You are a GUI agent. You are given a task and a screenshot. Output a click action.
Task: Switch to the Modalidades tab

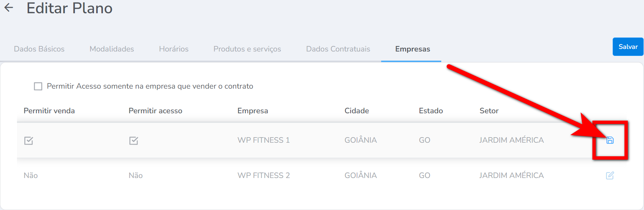click(112, 49)
